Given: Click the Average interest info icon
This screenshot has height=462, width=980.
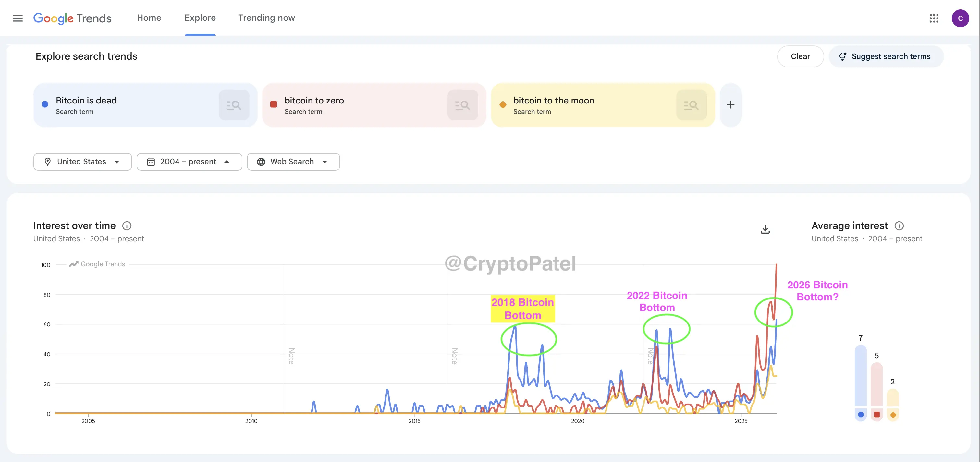Looking at the screenshot, I should click(x=899, y=226).
